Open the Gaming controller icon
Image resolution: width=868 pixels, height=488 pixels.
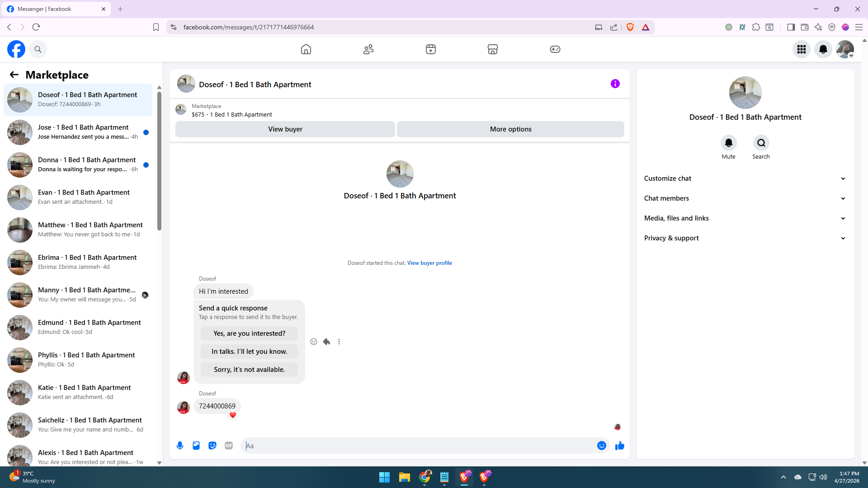pos(555,49)
